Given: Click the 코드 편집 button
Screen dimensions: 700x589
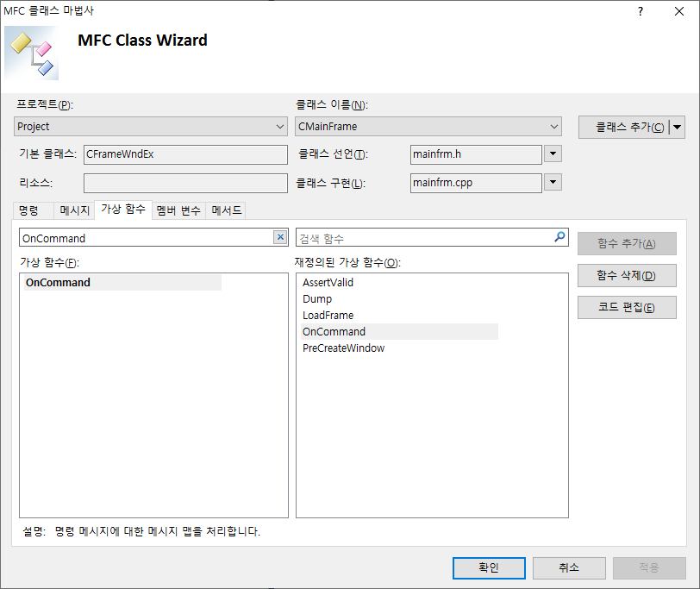Looking at the screenshot, I should coord(627,307).
